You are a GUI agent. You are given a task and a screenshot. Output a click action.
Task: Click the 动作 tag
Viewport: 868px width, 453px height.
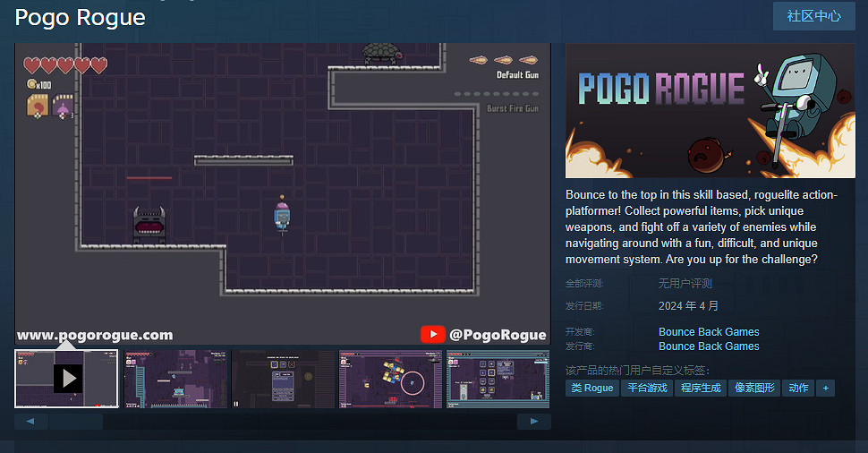pos(798,389)
